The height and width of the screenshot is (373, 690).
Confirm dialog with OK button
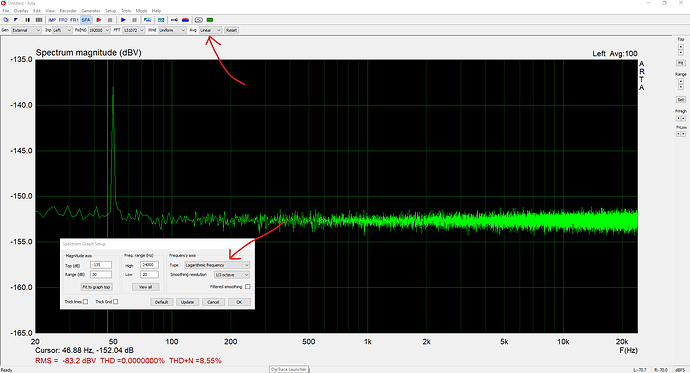click(239, 302)
